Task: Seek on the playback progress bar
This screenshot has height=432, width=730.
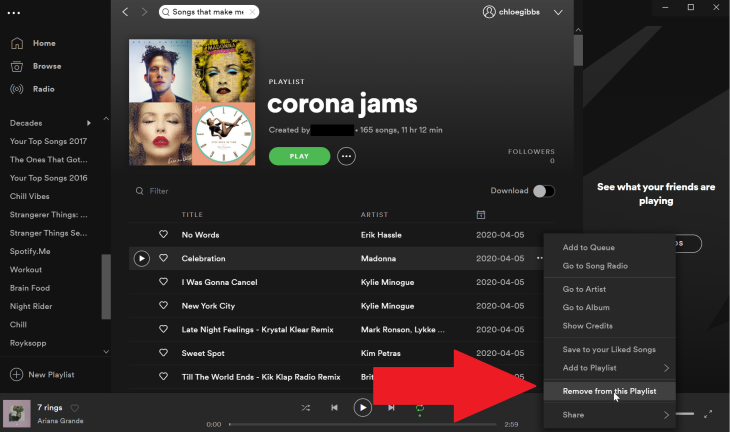Action: click(363, 424)
